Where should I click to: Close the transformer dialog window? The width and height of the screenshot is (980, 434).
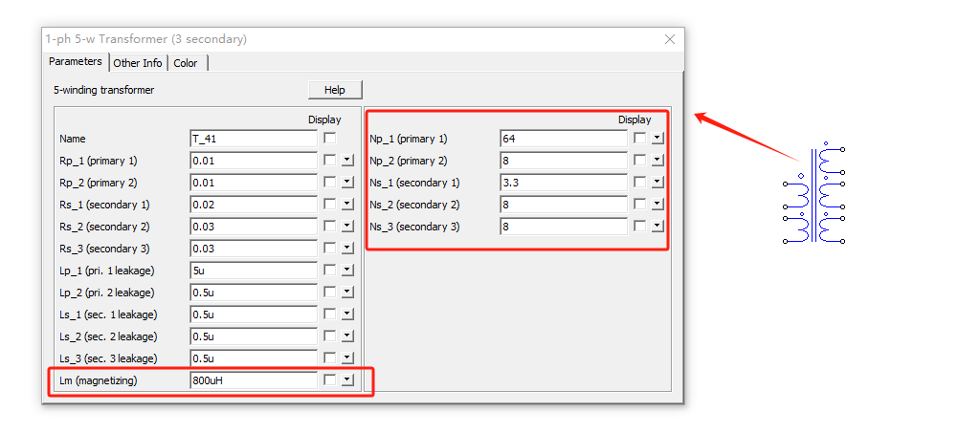pyautogui.click(x=670, y=39)
